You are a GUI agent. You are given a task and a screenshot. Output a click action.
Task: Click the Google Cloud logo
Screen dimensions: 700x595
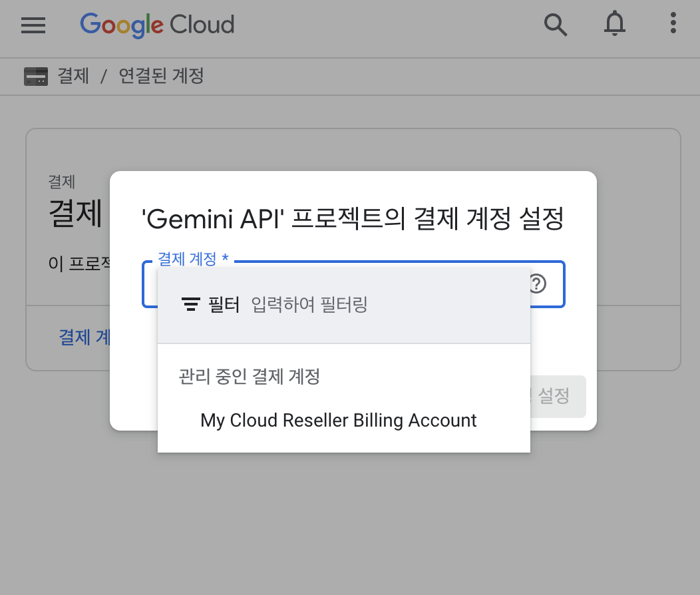(x=157, y=25)
